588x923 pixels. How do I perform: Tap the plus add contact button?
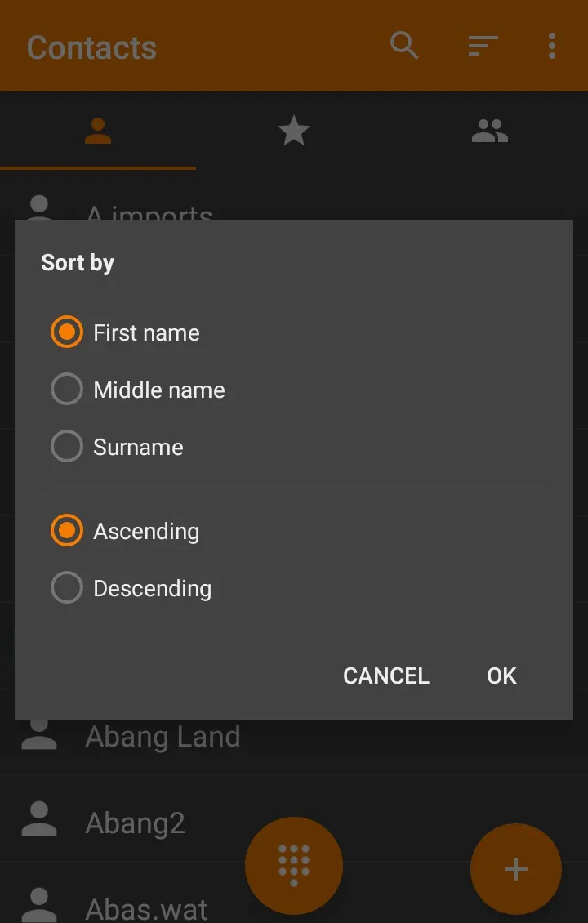pos(515,869)
